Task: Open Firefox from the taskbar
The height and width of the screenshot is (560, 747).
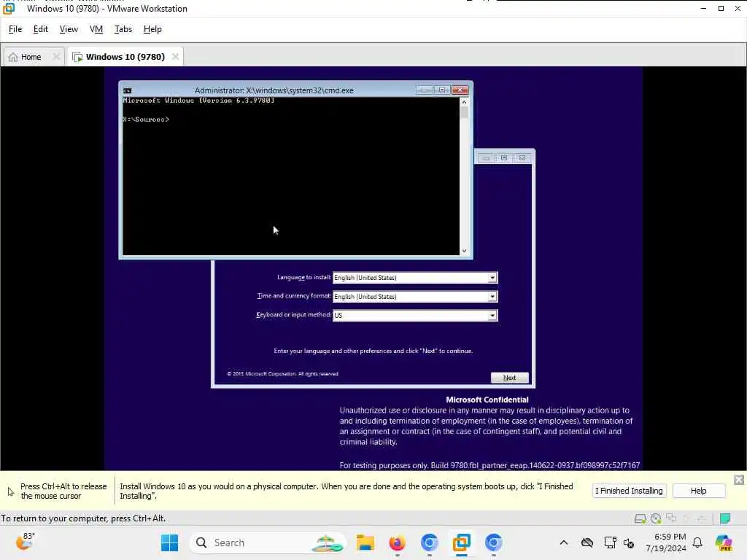Action: (398, 542)
